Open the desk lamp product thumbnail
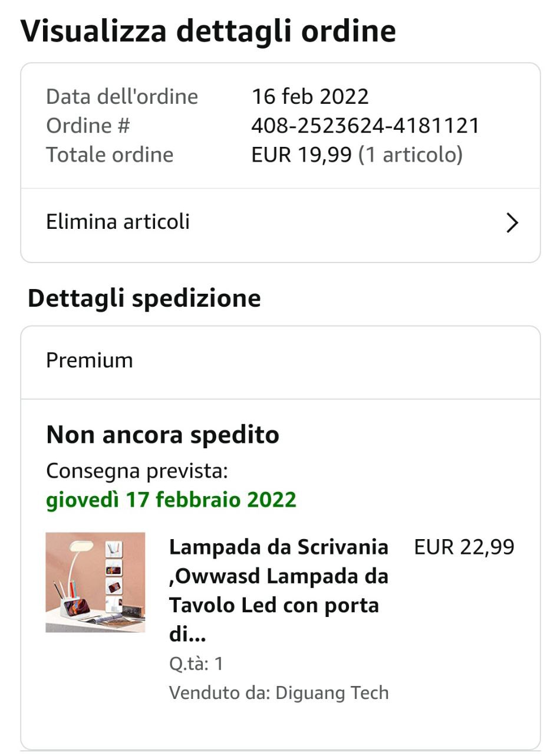560x755 pixels. click(x=95, y=582)
